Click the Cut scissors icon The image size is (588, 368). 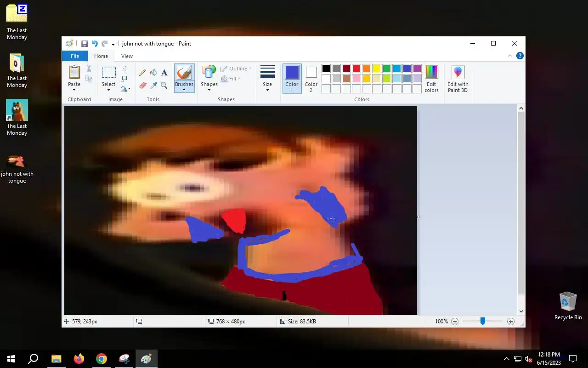(x=89, y=69)
